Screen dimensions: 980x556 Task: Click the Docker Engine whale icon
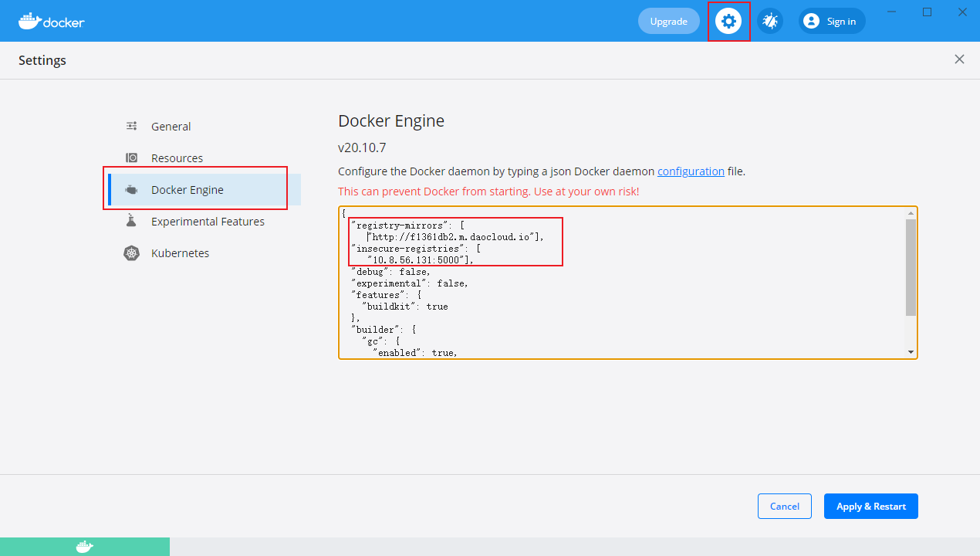coord(132,190)
